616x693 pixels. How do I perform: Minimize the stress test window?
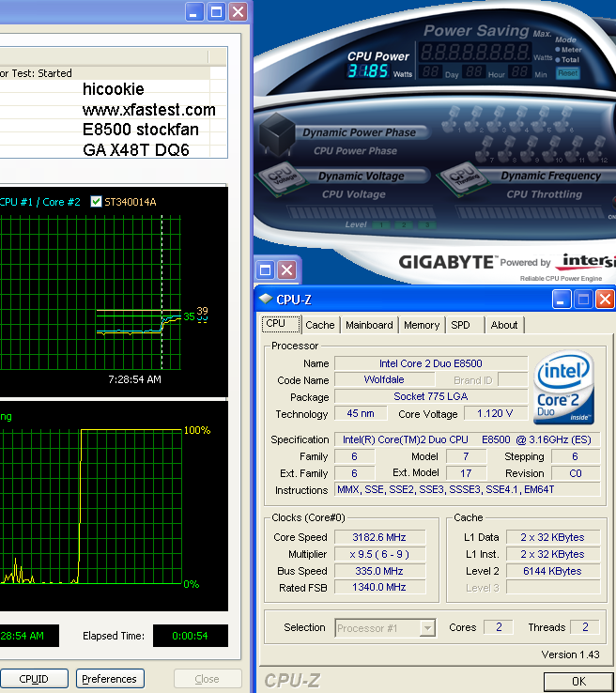tap(193, 12)
